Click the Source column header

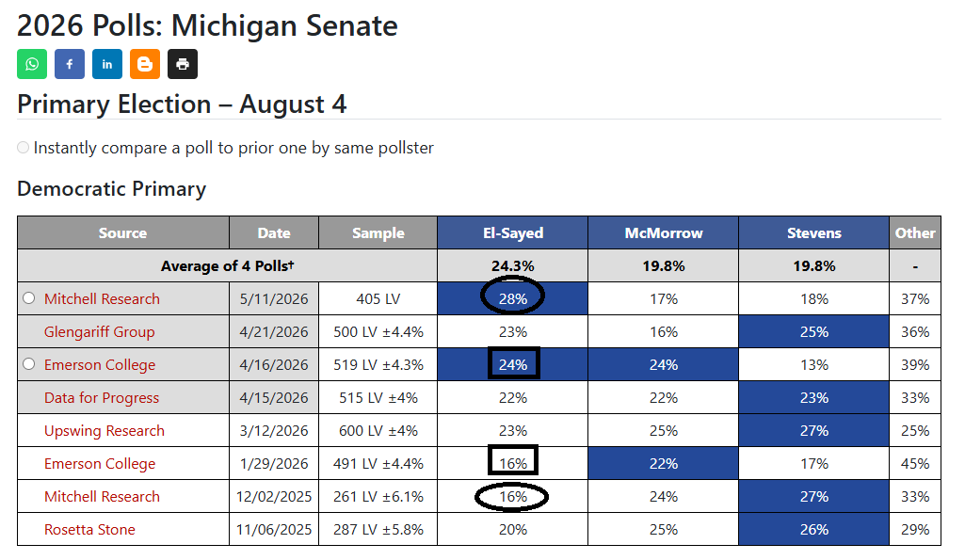pos(123,232)
